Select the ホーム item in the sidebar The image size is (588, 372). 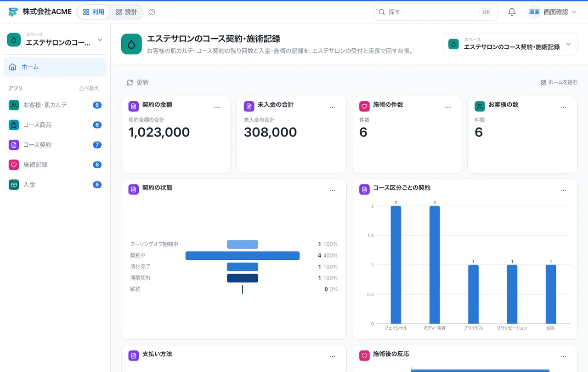(55, 67)
